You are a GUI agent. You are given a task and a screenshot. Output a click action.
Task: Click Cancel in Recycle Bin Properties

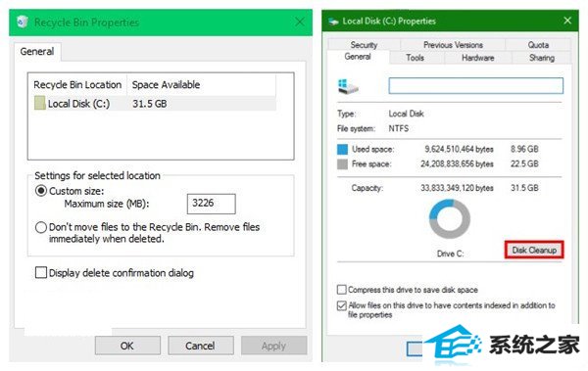201,346
